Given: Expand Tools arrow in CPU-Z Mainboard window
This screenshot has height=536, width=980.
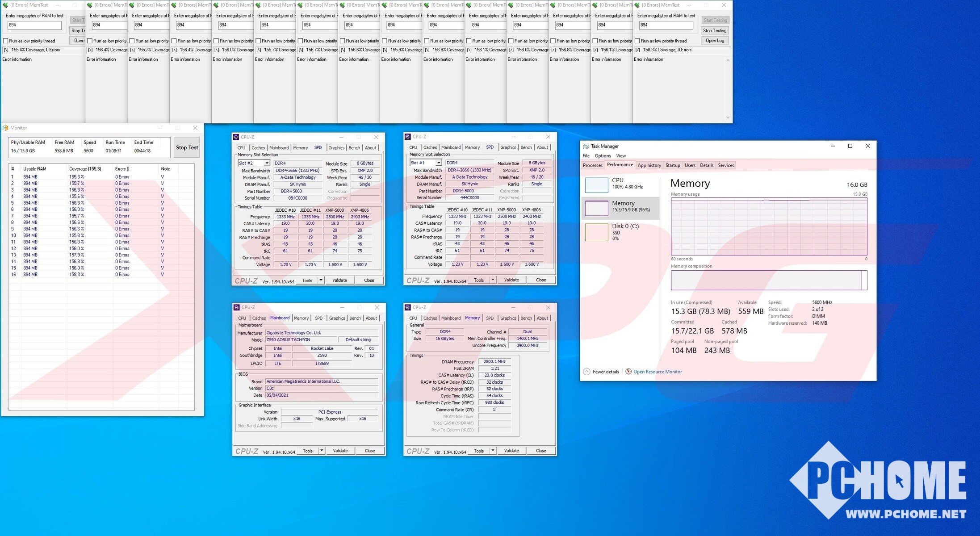Looking at the screenshot, I should click(321, 451).
